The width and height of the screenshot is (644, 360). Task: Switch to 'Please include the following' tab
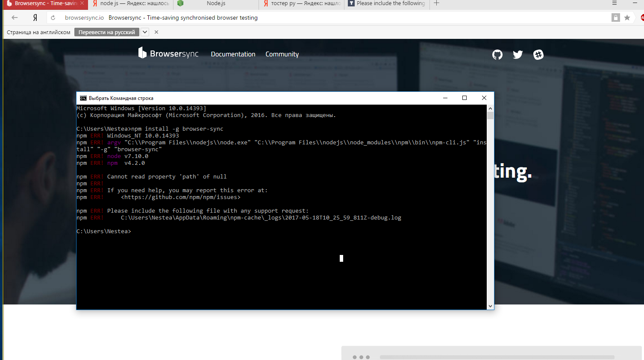387,3
